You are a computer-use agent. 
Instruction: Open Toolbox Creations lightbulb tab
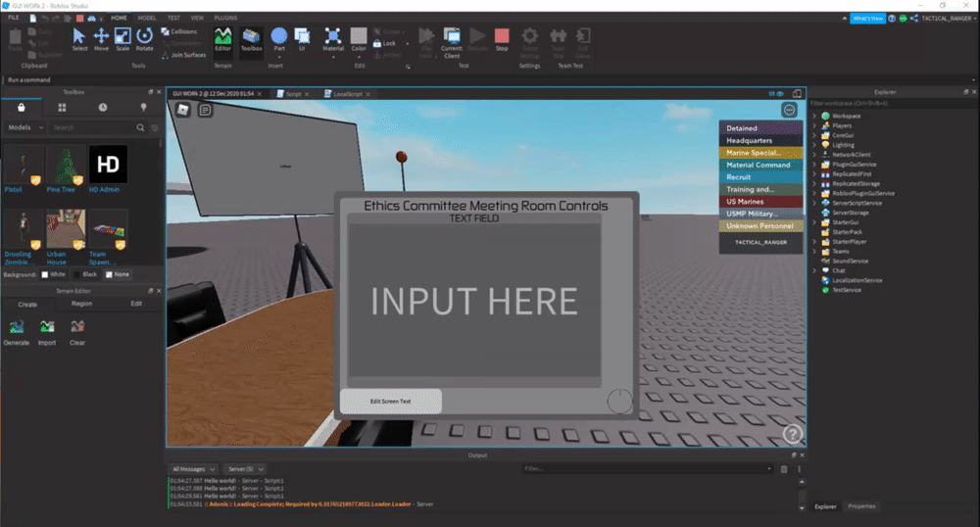tap(143, 108)
